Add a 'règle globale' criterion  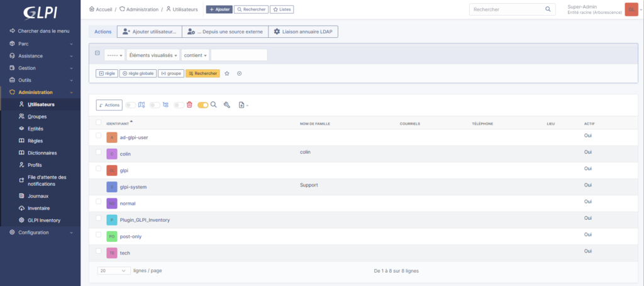(138, 73)
